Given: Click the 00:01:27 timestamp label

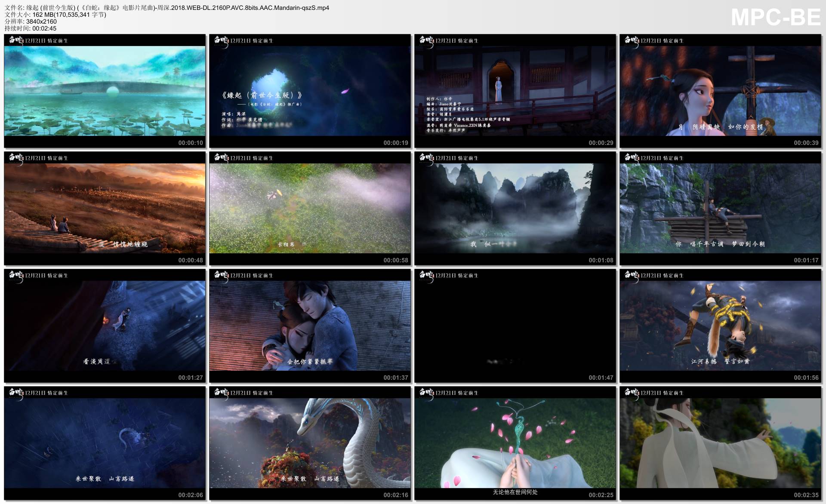Looking at the screenshot, I should pos(191,378).
